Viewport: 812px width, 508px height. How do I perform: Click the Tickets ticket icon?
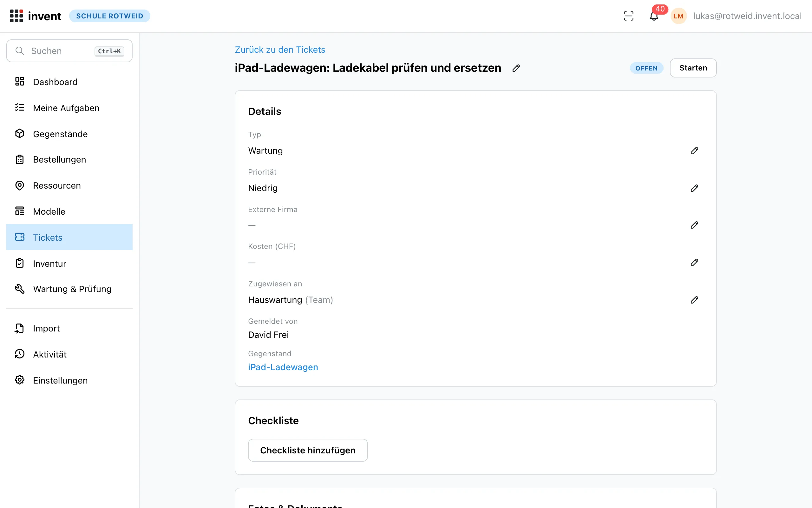pos(20,237)
